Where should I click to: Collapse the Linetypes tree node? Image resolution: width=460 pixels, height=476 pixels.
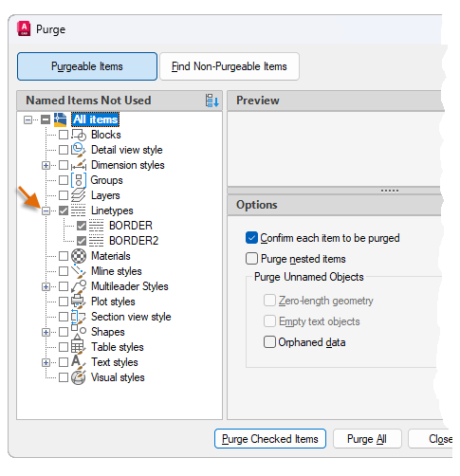(x=46, y=211)
